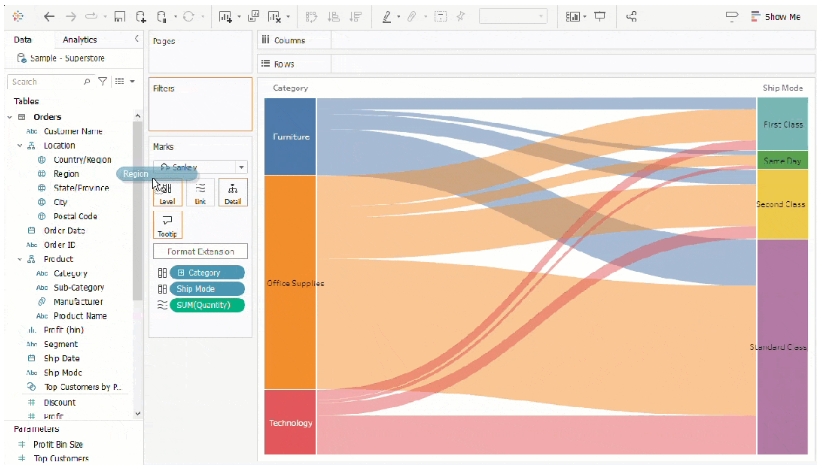Click the Format Extension button
Viewport: 822px width, 469px height.
pos(200,251)
